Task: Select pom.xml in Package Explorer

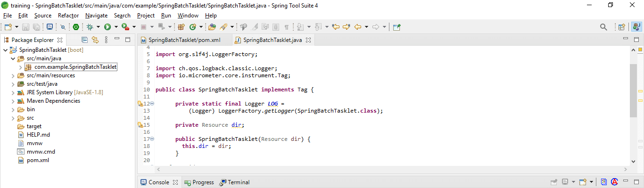Action: pos(38,160)
